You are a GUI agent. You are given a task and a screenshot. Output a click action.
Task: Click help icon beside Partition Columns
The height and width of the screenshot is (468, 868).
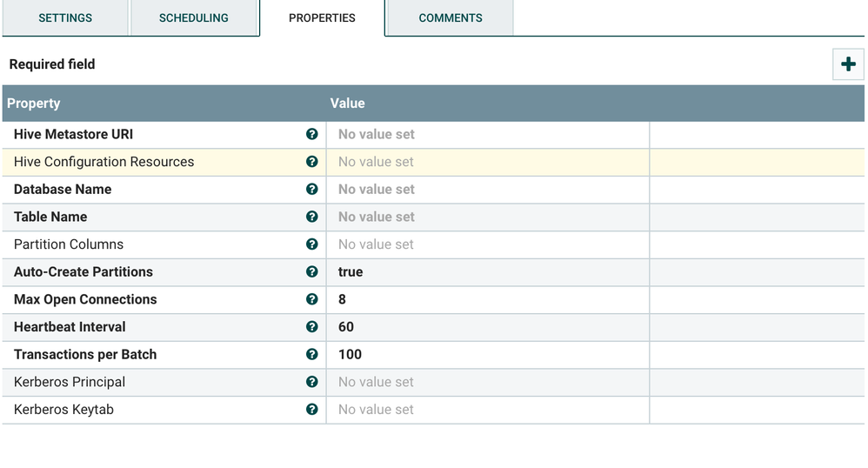[x=311, y=244]
